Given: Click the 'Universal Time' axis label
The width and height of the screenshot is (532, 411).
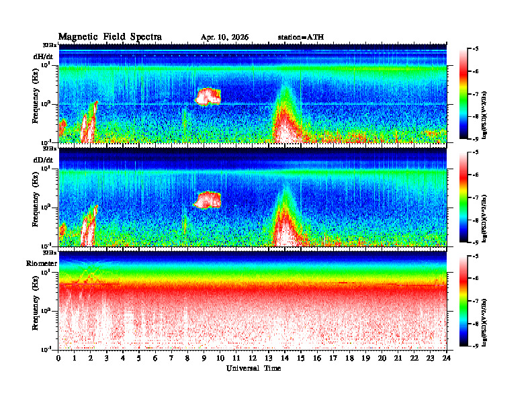Looking at the screenshot, I should [x=253, y=368].
